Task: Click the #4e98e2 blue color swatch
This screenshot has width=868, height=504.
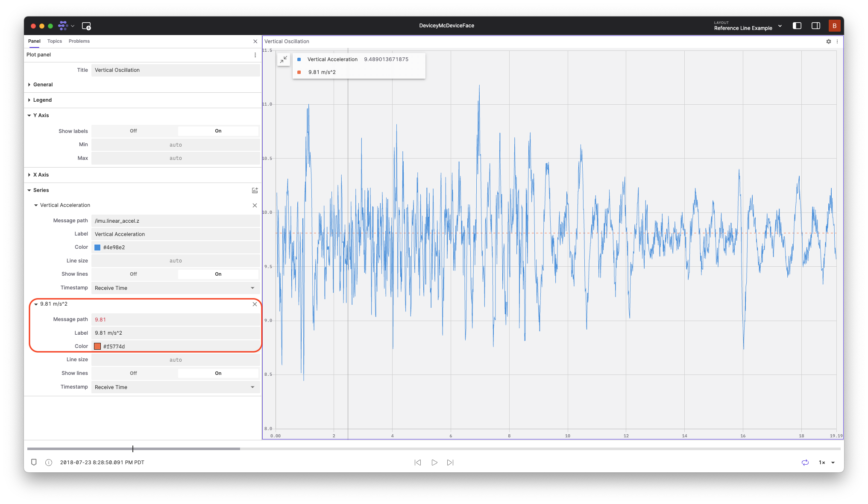Action: click(97, 248)
